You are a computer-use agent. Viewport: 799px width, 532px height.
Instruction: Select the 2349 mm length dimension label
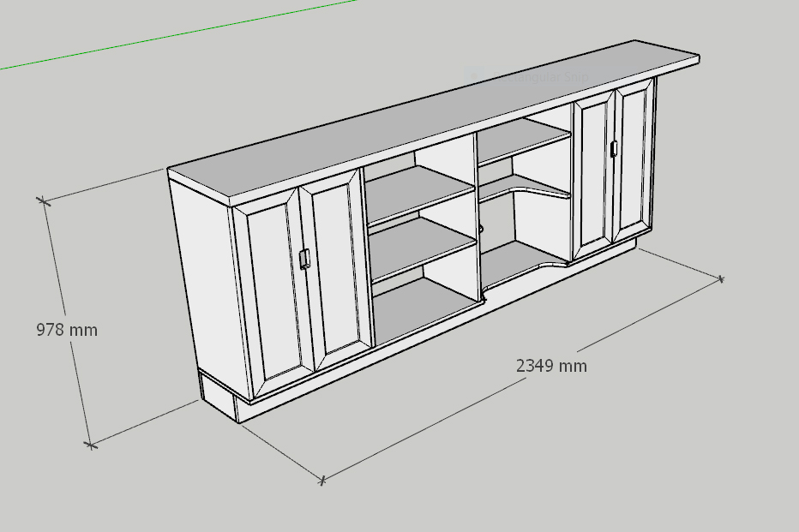(551, 366)
